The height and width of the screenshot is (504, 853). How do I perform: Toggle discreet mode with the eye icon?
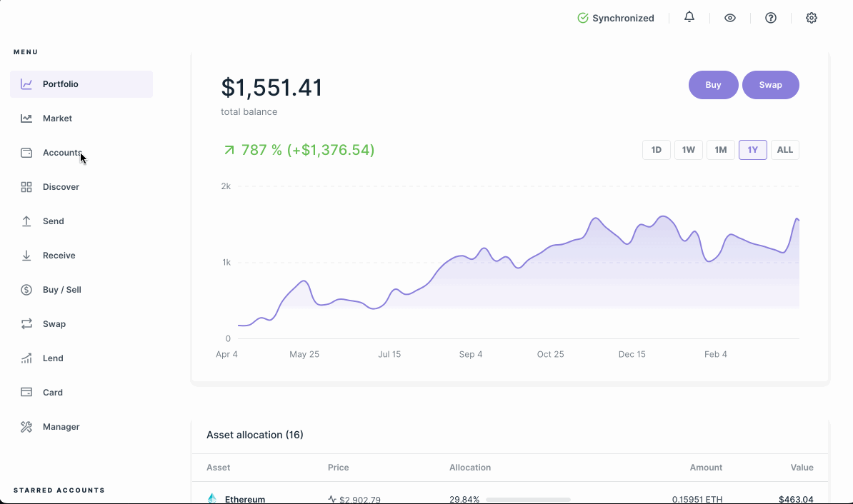730,17
